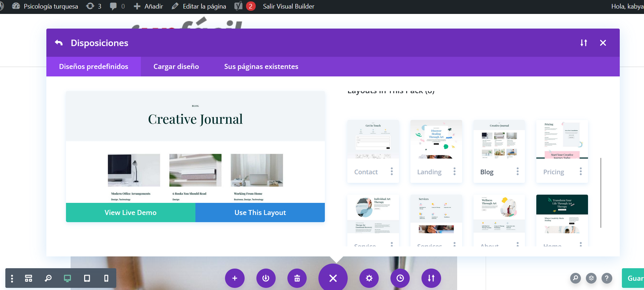Choose the Wellness Through Art layout thumbnail

tap(499, 214)
